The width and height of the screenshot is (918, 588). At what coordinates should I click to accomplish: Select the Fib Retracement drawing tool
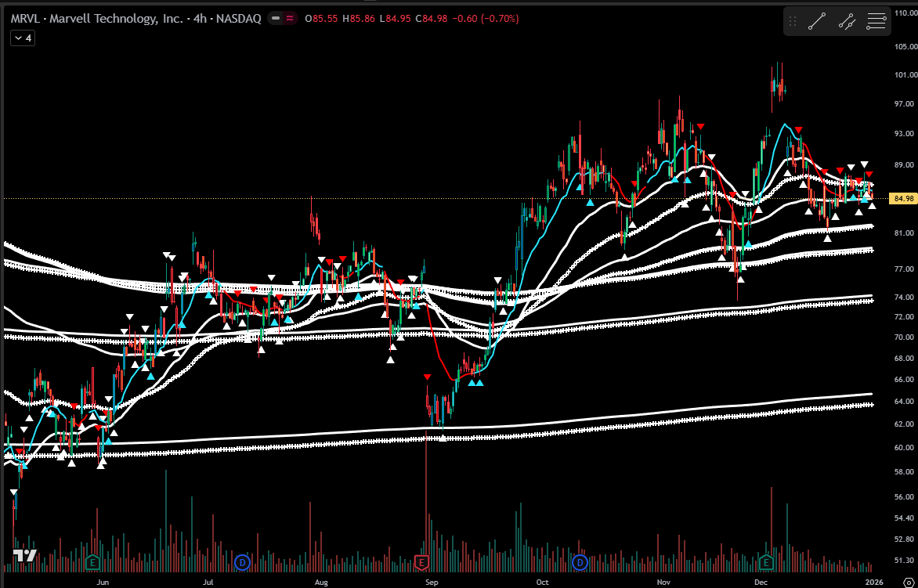click(876, 22)
